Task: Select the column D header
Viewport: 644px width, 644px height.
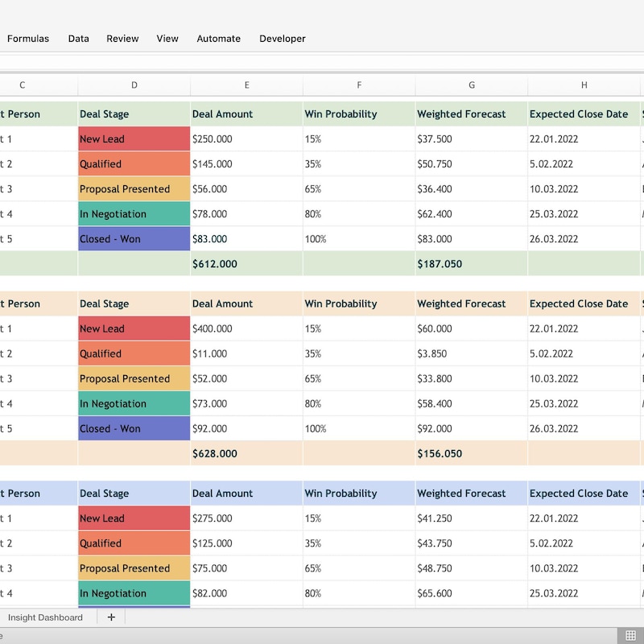Action: [x=134, y=85]
